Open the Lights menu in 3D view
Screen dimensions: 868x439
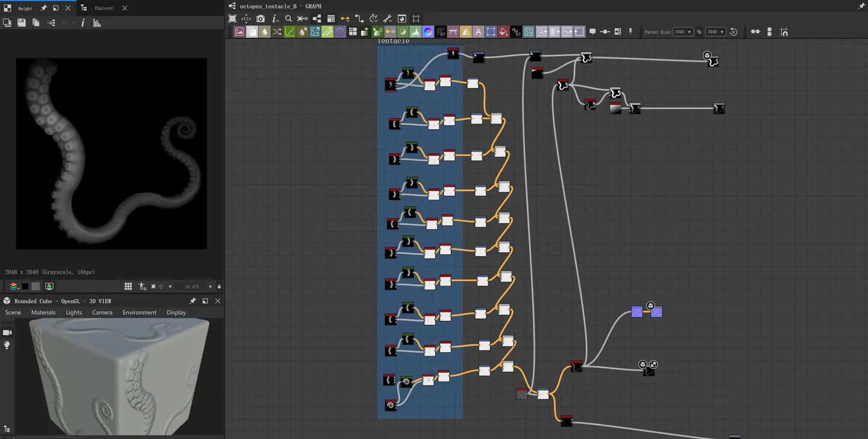(74, 312)
